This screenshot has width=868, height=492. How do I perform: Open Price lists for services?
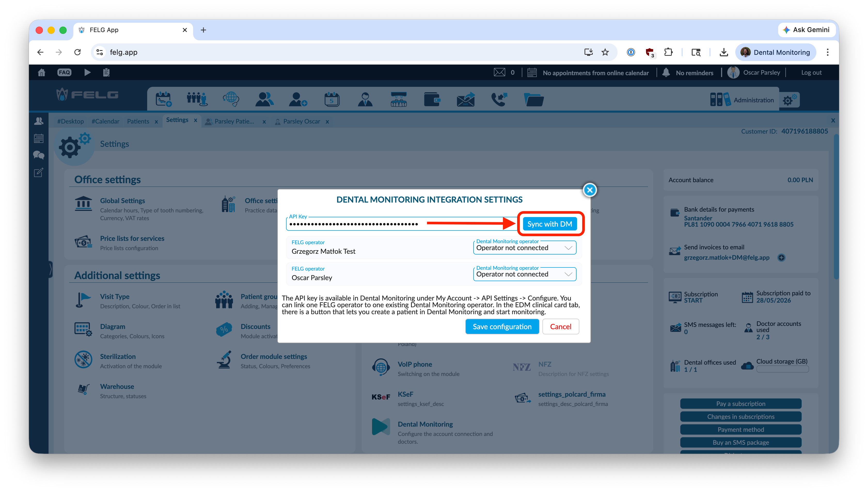click(x=132, y=239)
